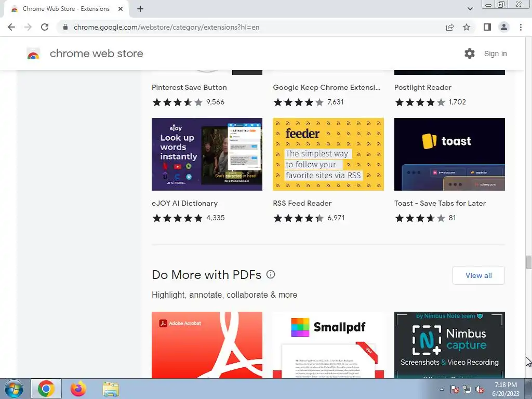Open the Chrome three-dot menu
Viewport: 532px width, 399px height.
[x=521, y=27]
